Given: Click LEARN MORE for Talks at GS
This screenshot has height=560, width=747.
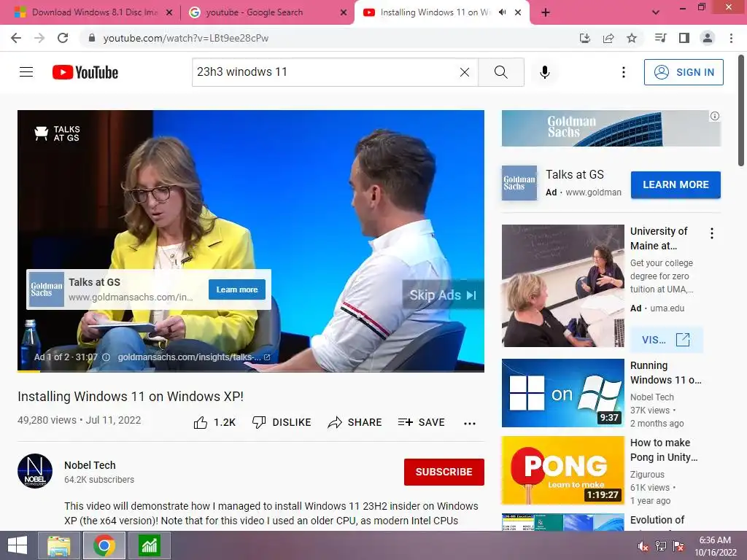Looking at the screenshot, I should [x=676, y=184].
